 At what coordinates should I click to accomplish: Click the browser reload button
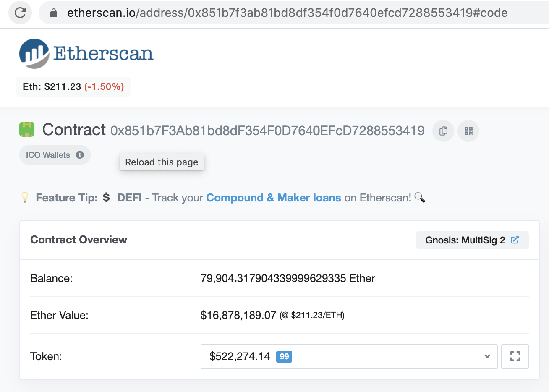point(20,13)
